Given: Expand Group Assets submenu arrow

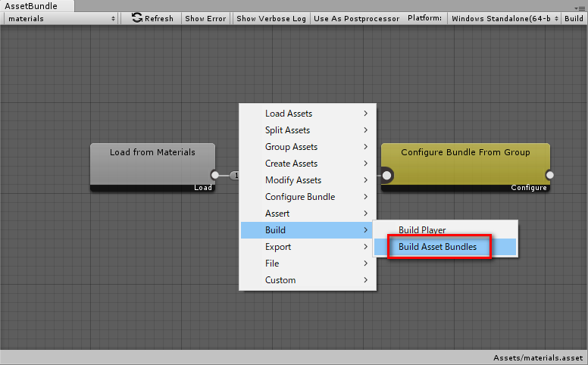Looking at the screenshot, I should point(366,146).
